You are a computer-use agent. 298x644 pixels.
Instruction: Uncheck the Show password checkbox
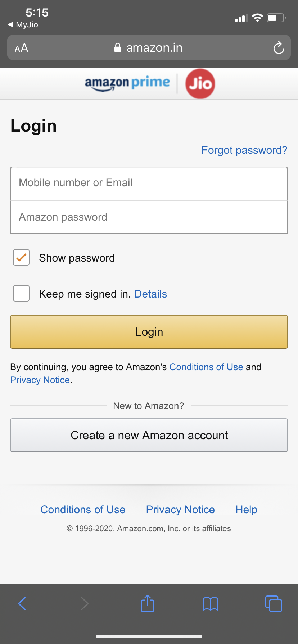21,258
